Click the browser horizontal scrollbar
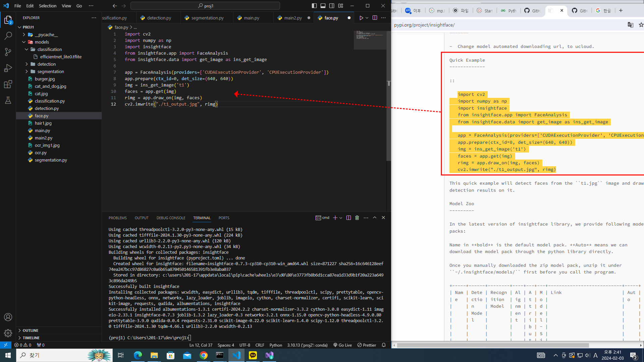The width and height of the screenshot is (644, 362). pyautogui.click(x=493, y=345)
